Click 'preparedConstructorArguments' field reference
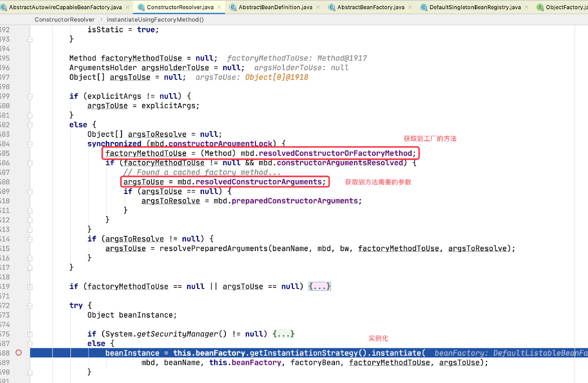The height and width of the screenshot is (383, 588). (295, 201)
